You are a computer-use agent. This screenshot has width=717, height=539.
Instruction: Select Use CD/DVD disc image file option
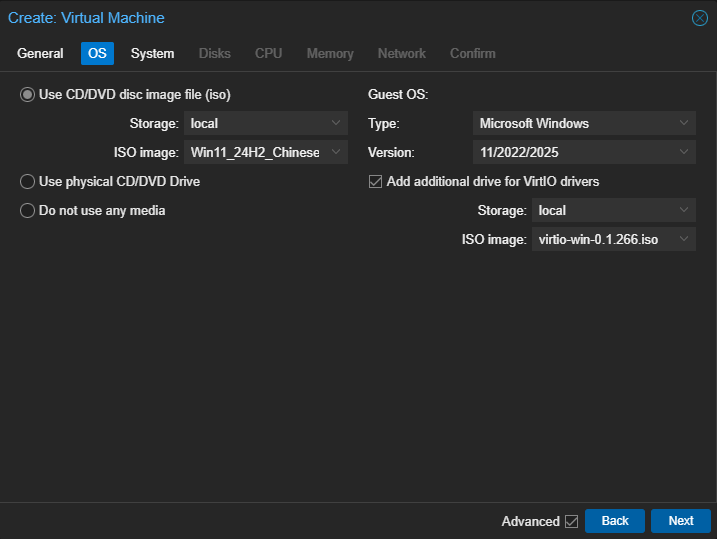pyautogui.click(x=28, y=95)
